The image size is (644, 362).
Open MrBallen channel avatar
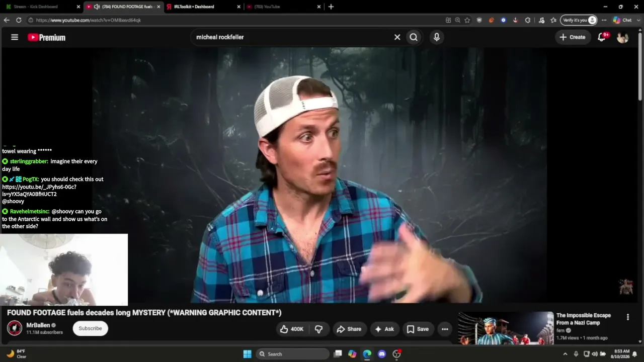15,328
